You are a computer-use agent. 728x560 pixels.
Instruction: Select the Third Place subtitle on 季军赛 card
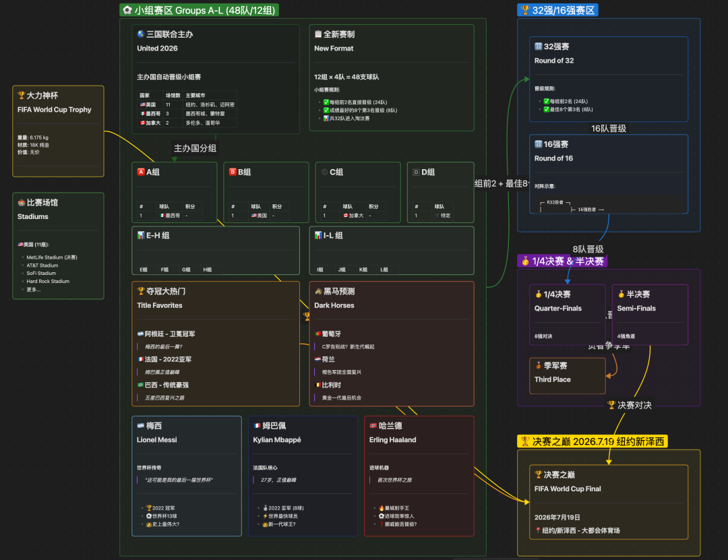pyautogui.click(x=553, y=379)
